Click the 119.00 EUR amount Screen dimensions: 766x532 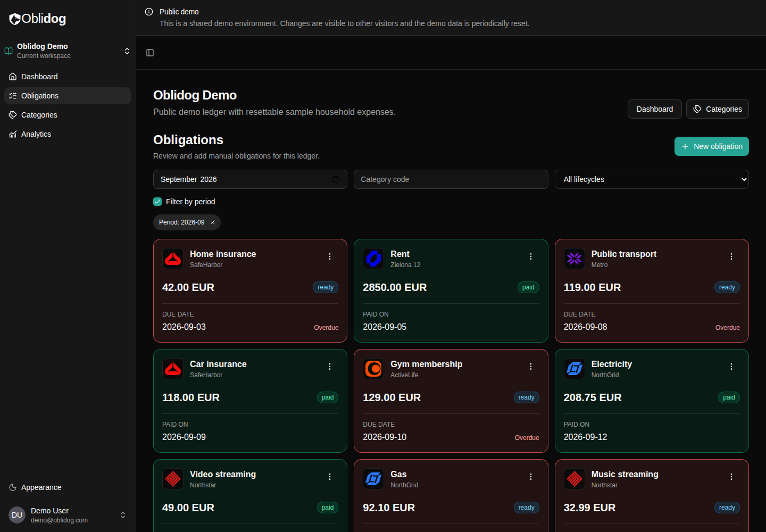[x=592, y=287]
